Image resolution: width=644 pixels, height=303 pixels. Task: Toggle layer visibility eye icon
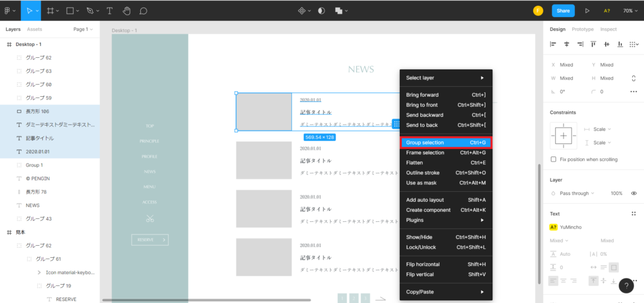(x=634, y=194)
